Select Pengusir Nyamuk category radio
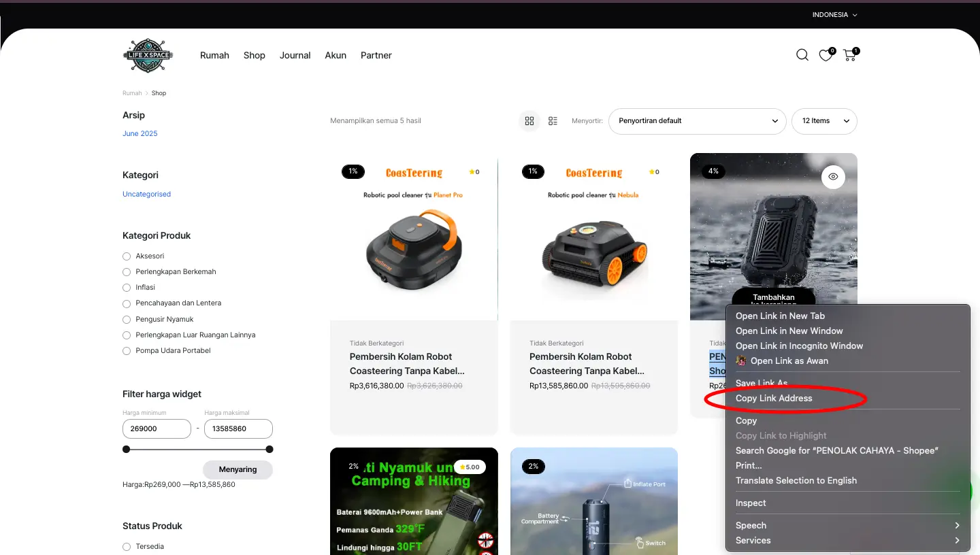 tap(127, 320)
